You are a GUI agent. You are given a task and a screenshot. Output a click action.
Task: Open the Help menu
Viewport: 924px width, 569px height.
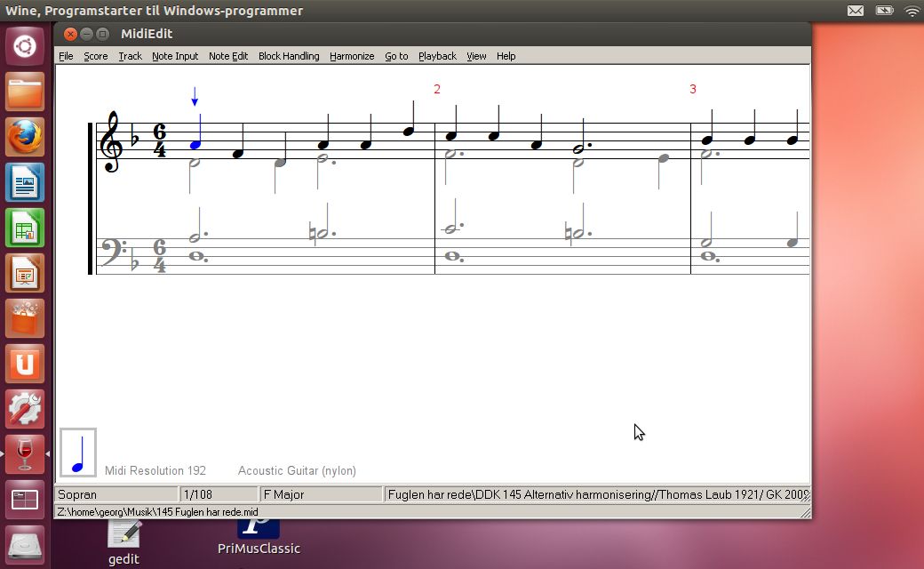[506, 56]
